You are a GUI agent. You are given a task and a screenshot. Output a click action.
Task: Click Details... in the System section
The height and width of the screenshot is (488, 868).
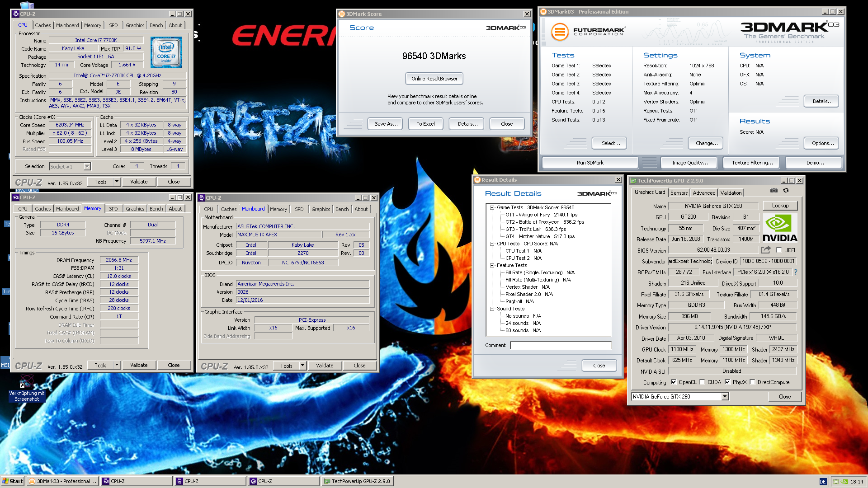[x=822, y=101]
